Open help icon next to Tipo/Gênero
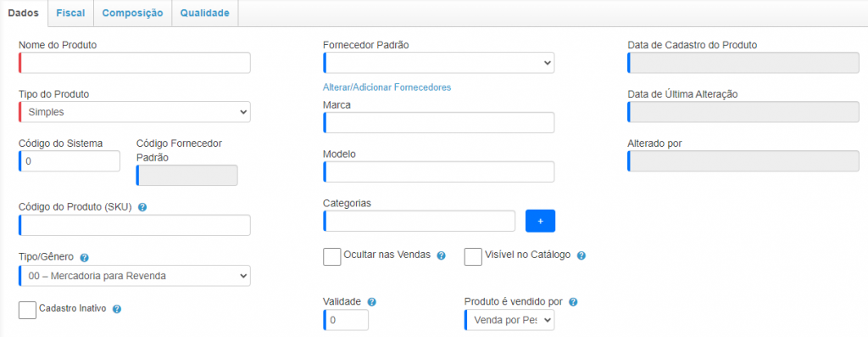 (x=84, y=258)
